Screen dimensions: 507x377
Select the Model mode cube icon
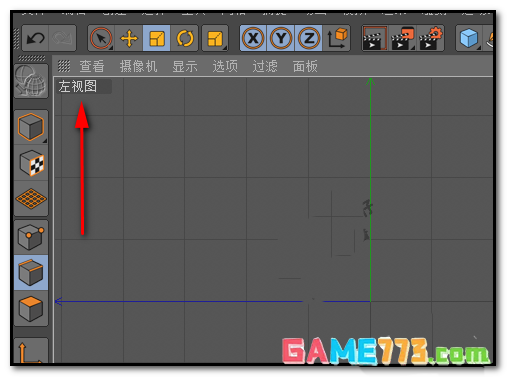tap(31, 127)
